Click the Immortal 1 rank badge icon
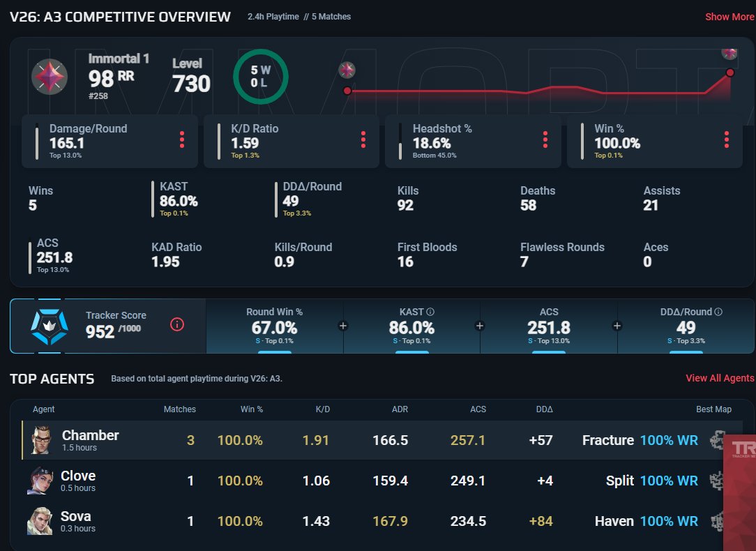Image resolution: width=756 pixels, height=551 pixels. [x=50, y=77]
